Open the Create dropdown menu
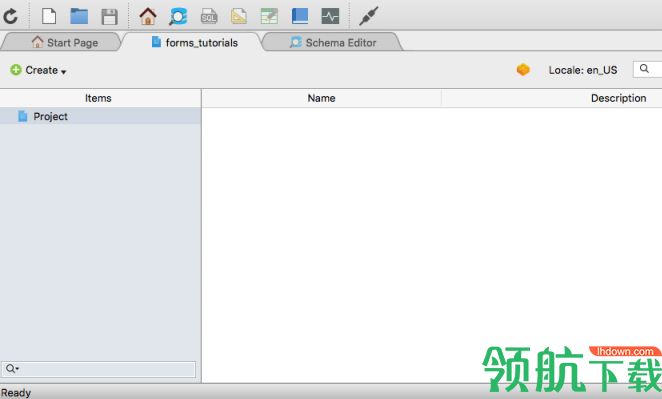Screen dimensions: 662x399 [x=38, y=70]
